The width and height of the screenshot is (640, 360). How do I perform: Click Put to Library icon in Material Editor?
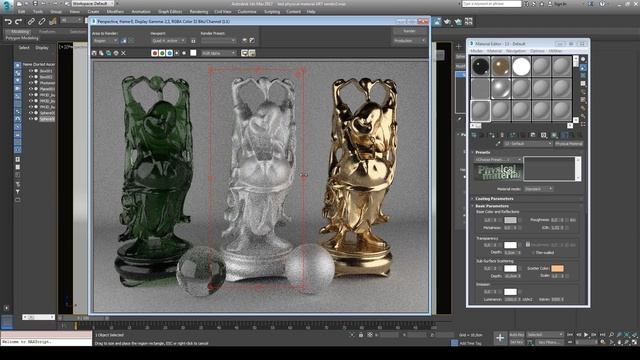click(533, 135)
